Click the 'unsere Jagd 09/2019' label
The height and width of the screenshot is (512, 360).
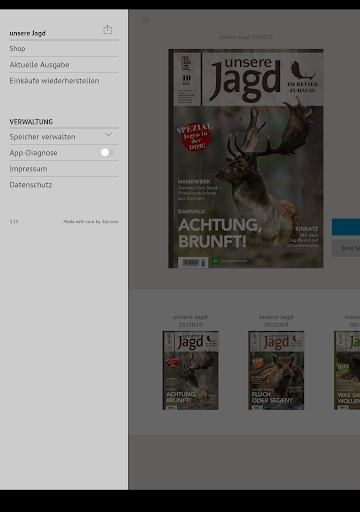click(x=276, y=321)
